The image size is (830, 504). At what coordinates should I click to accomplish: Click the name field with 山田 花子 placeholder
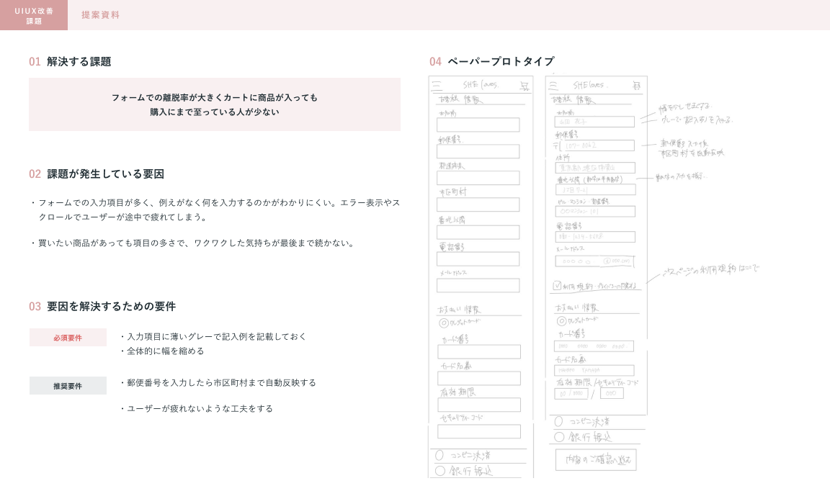click(594, 122)
